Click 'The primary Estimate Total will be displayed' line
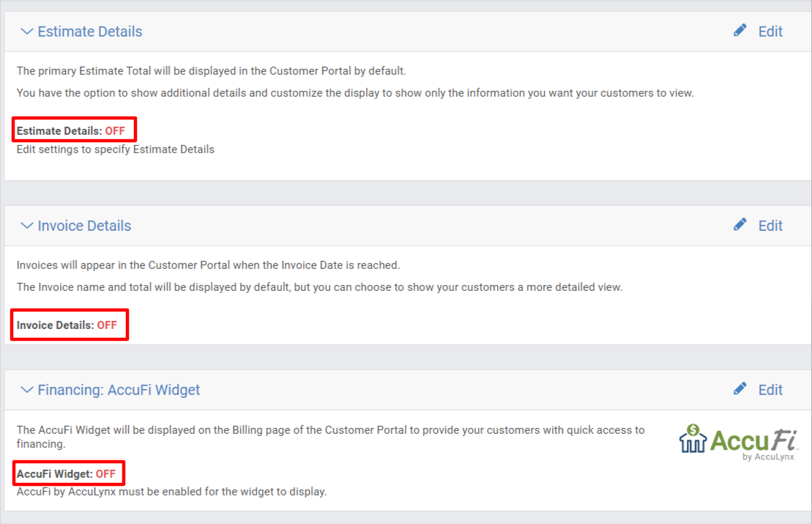812x524 pixels. coord(212,70)
